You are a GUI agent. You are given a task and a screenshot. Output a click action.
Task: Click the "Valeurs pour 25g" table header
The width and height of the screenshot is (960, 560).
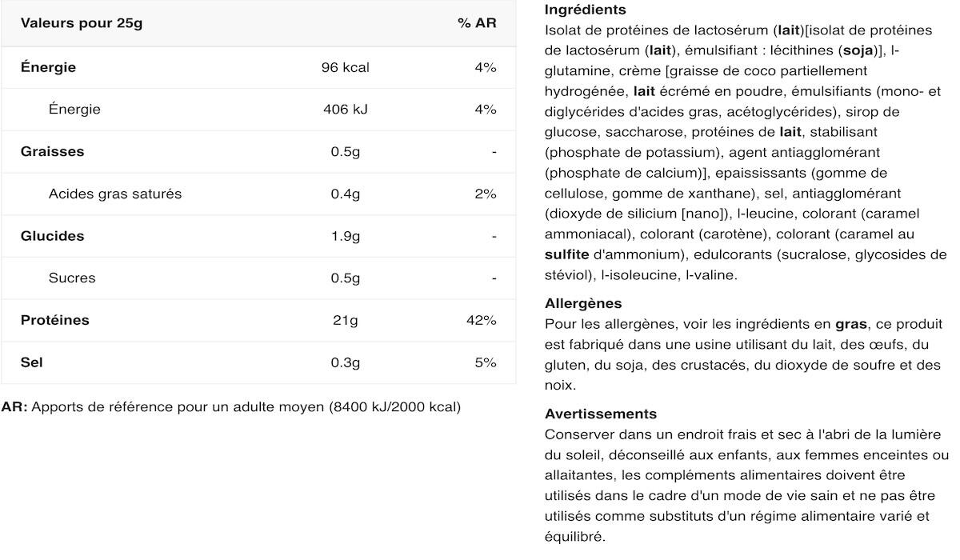pyautogui.click(x=82, y=23)
